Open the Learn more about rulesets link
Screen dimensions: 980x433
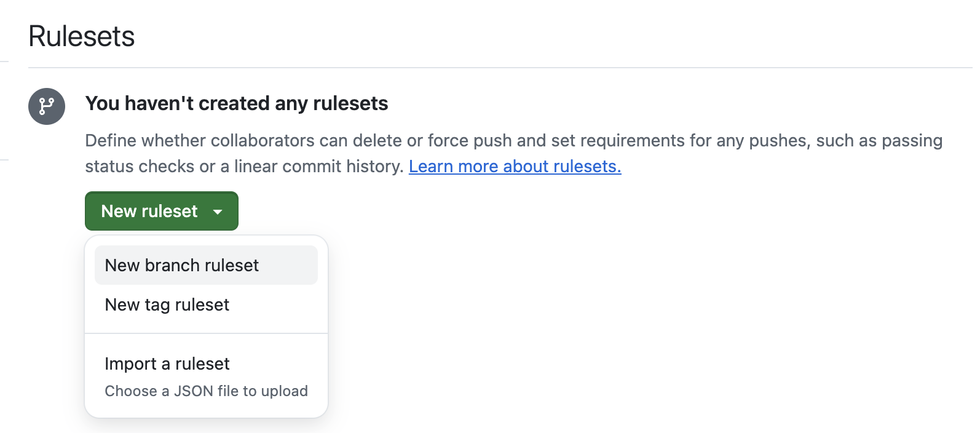515,167
